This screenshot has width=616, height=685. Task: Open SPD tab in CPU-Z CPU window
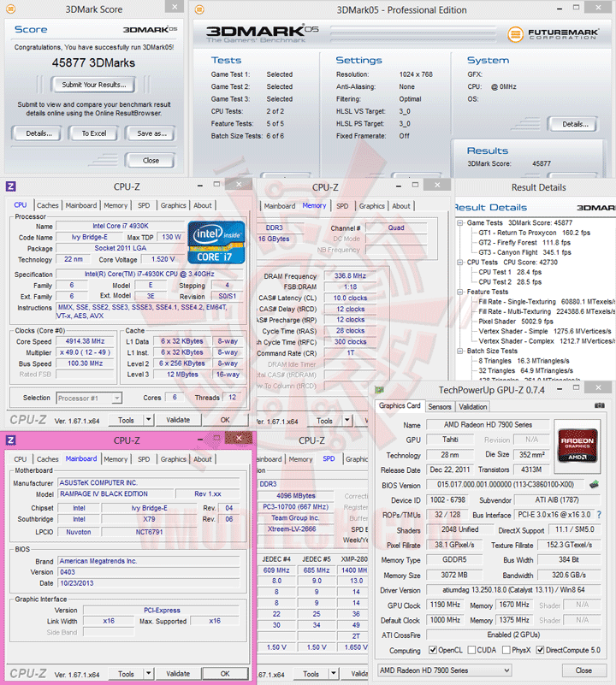144,205
